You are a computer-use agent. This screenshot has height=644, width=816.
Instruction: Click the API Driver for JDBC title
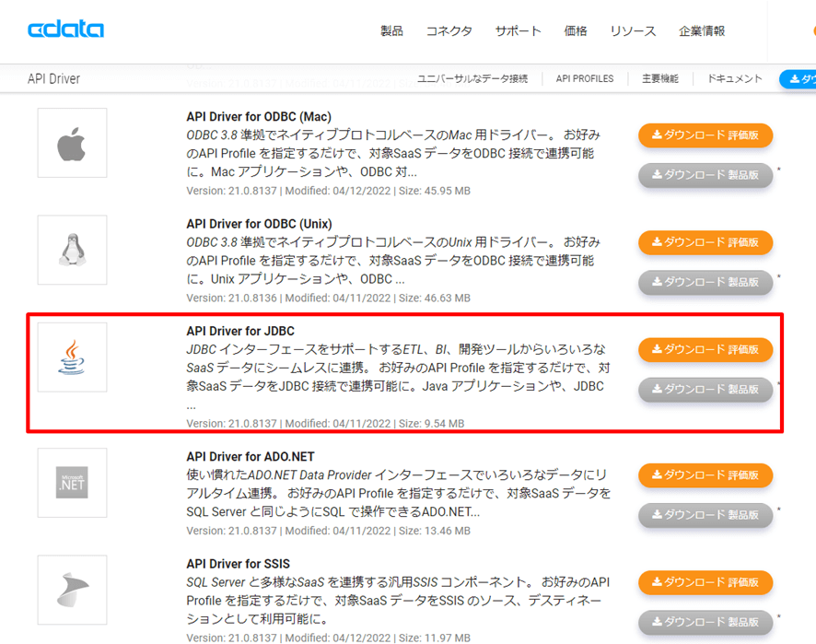click(240, 331)
